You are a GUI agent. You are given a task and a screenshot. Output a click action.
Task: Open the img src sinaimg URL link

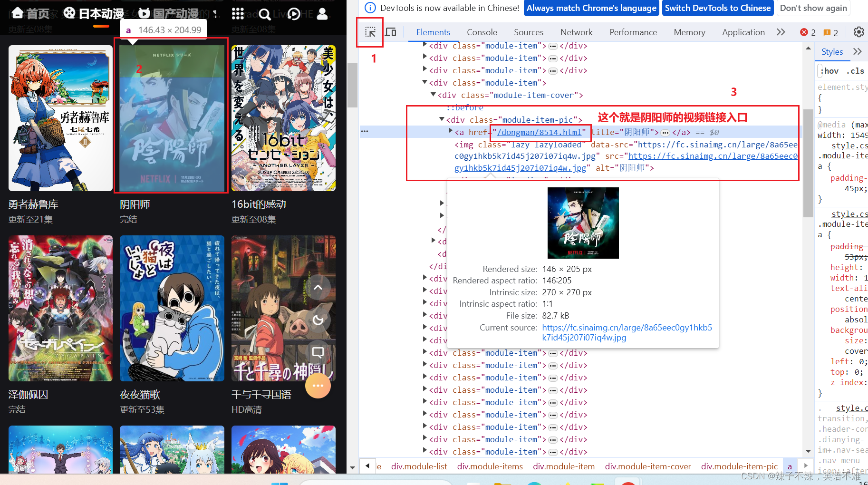coord(713,156)
